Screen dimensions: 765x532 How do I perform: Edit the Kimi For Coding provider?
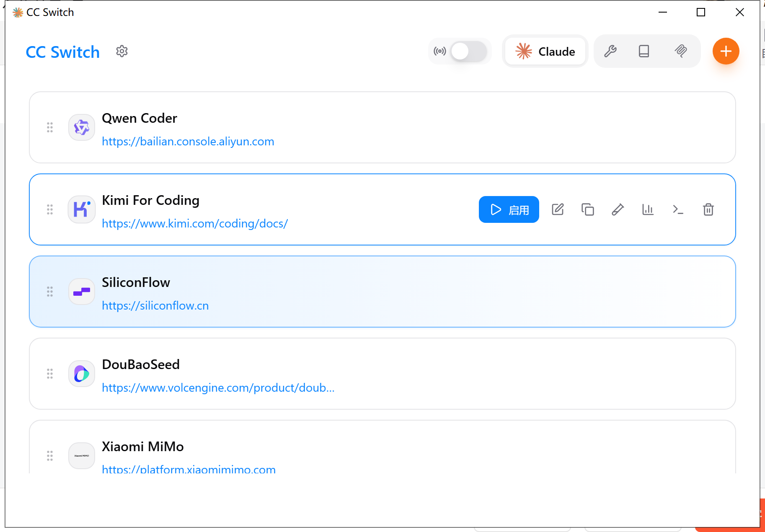558,209
